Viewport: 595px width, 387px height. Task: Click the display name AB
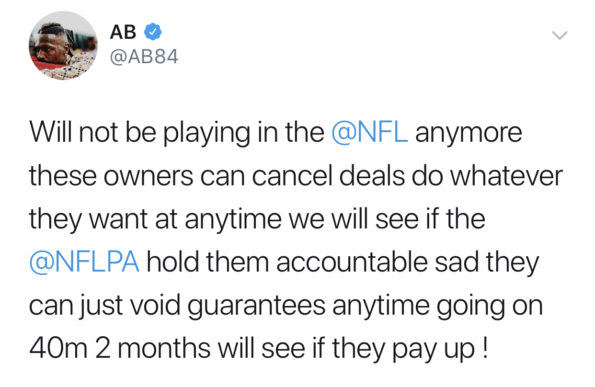(123, 32)
